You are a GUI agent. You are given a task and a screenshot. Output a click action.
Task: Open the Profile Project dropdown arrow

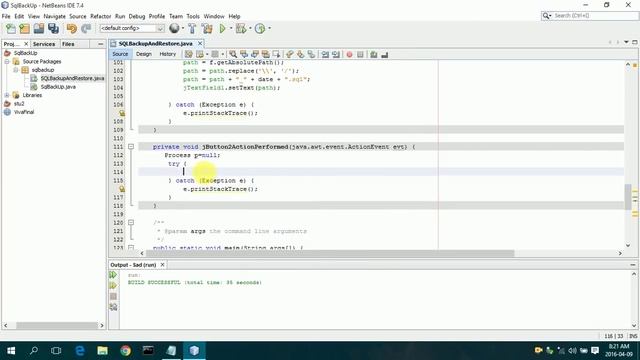click(269, 28)
